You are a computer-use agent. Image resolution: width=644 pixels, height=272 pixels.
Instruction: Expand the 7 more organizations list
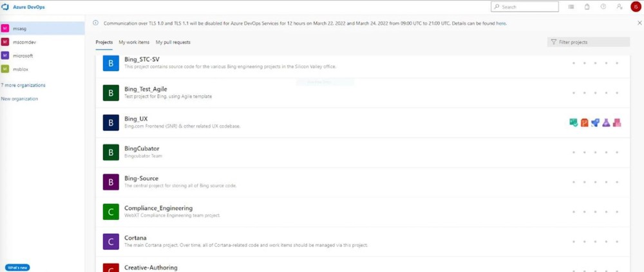[x=23, y=85]
